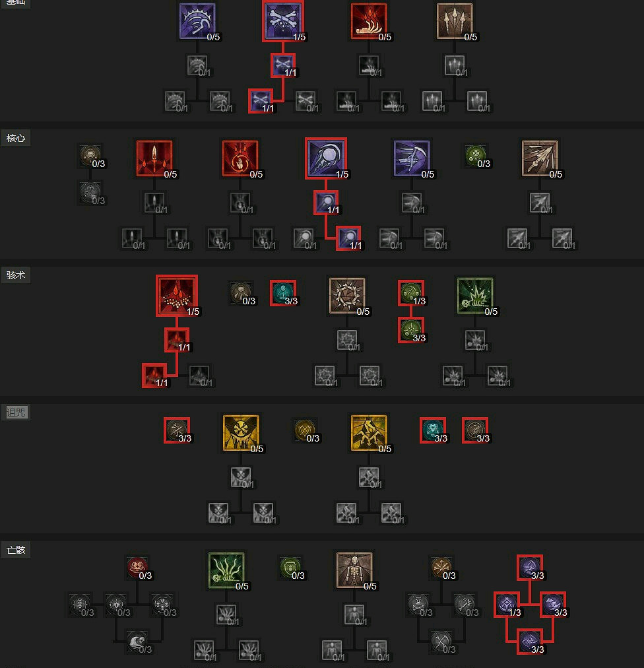644x668 pixels.
Task: Click the yellow Decrepify curse skill with round emblem
Action: point(241,432)
